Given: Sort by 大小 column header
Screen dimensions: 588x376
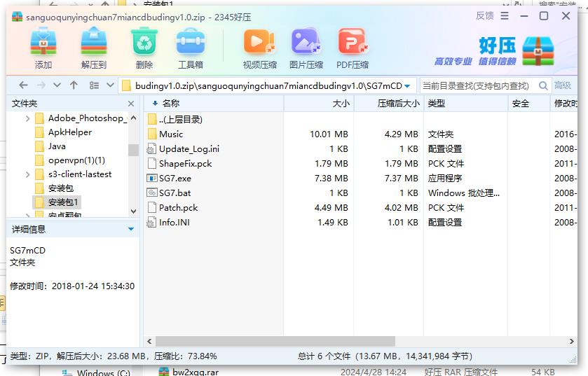Looking at the screenshot, I should click(x=319, y=104).
